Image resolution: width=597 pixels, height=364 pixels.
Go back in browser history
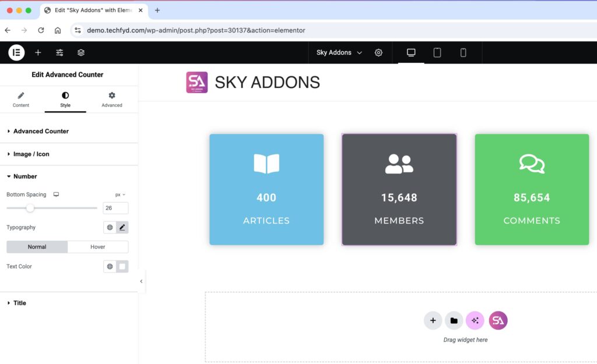(8, 30)
